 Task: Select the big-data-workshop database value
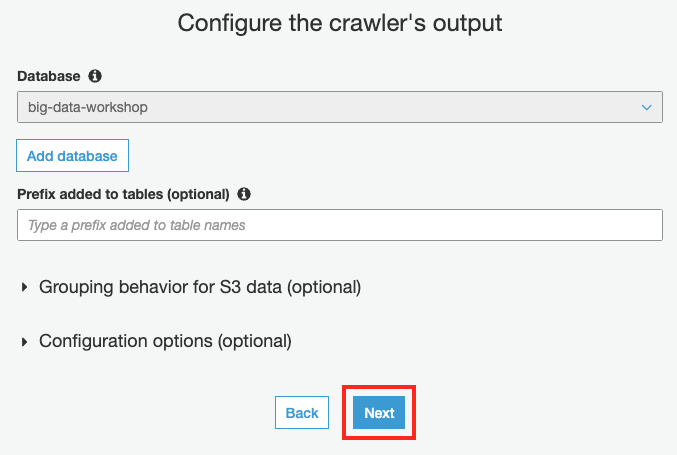click(88, 107)
